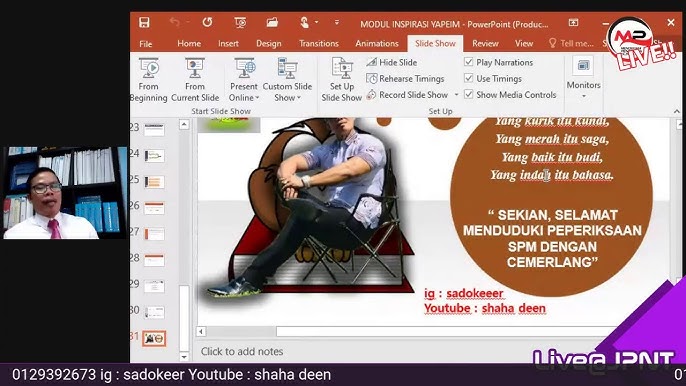Click the Present Online icon
686x386 pixels.
pos(244,69)
